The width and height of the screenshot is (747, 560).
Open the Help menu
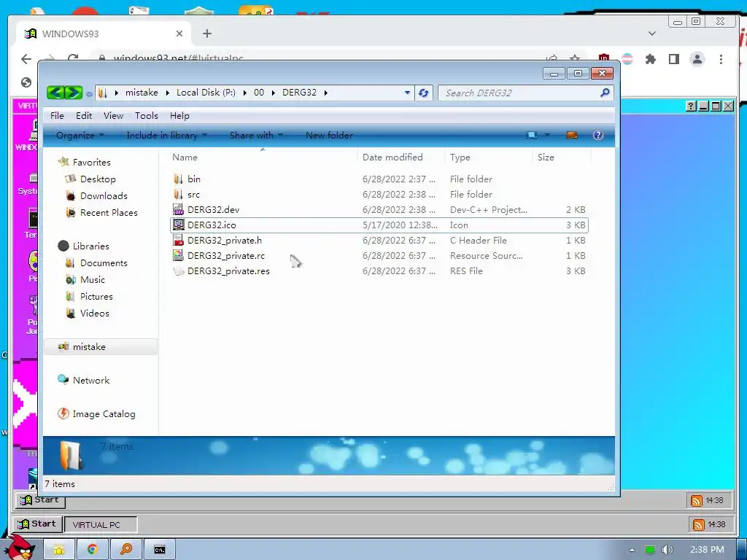click(x=179, y=116)
